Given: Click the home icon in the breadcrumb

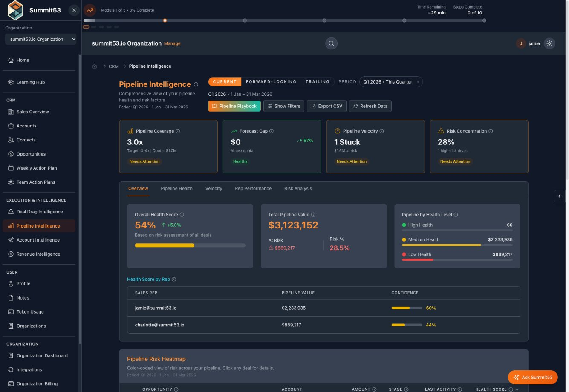Looking at the screenshot, I should (x=95, y=66).
